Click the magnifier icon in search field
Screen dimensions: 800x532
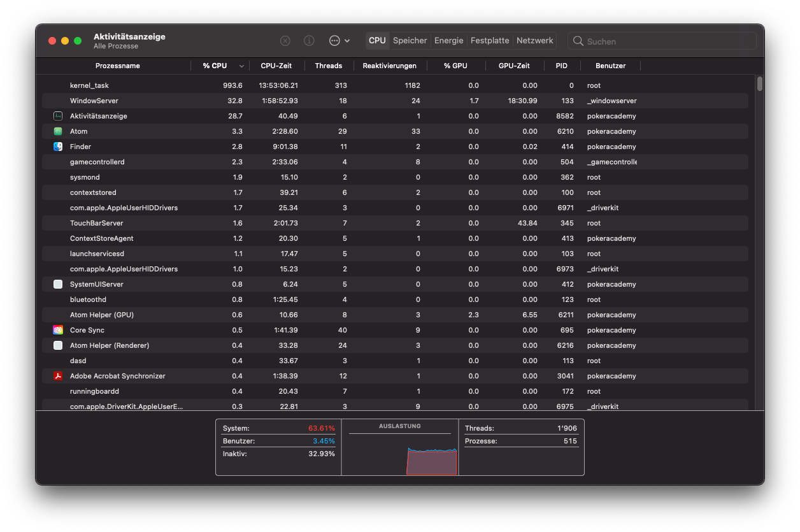578,41
